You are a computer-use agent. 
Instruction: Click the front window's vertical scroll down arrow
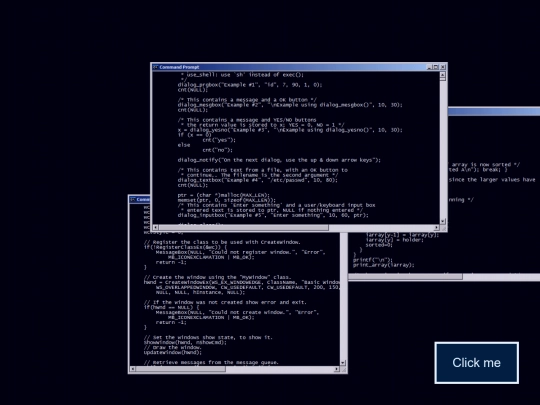443,221
